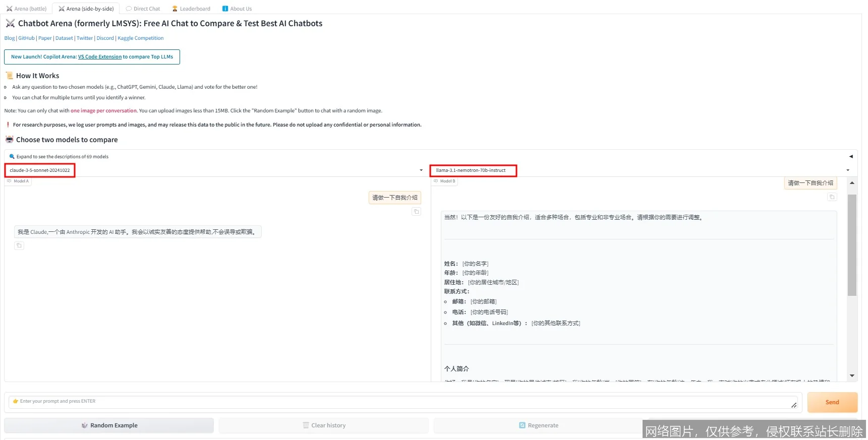Switch to the Direct Chat tab
Image resolution: width=868 pixels, height=440 pixels.
coord(143,9)
